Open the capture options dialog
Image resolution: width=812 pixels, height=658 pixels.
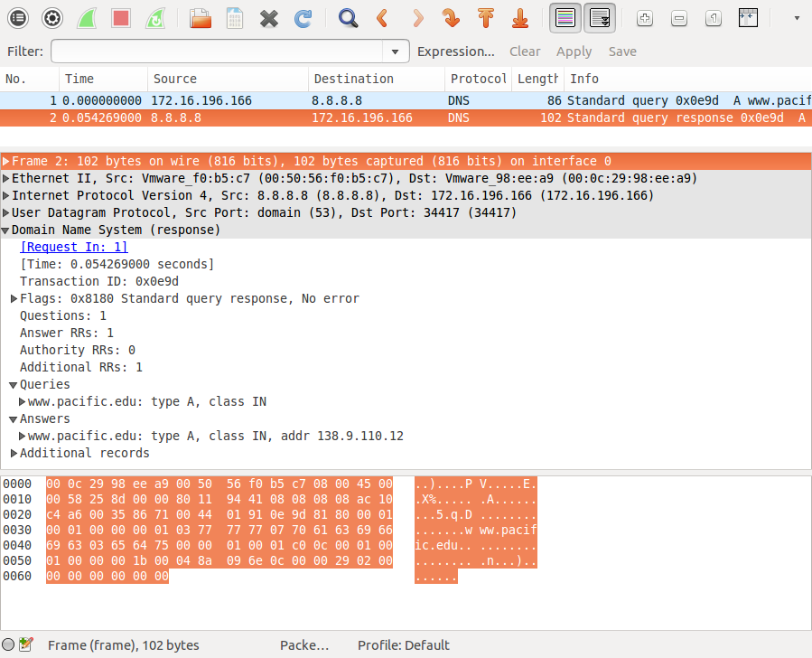click(52, 18)
